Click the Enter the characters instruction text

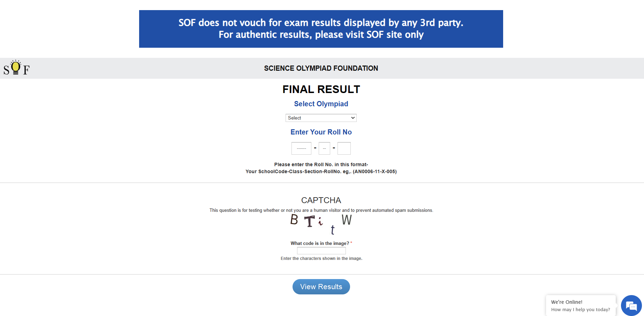point(321,258)
